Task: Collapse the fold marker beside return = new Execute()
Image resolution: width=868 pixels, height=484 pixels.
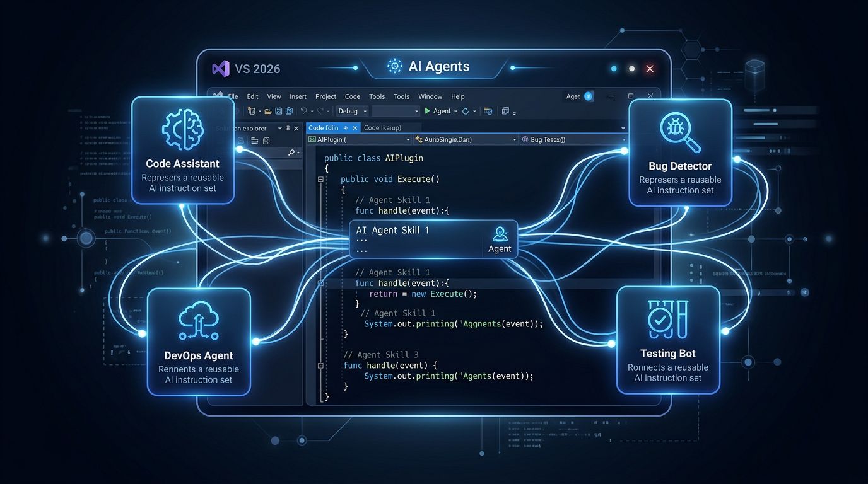Action: pyautogui.click(x=321, y=284)
